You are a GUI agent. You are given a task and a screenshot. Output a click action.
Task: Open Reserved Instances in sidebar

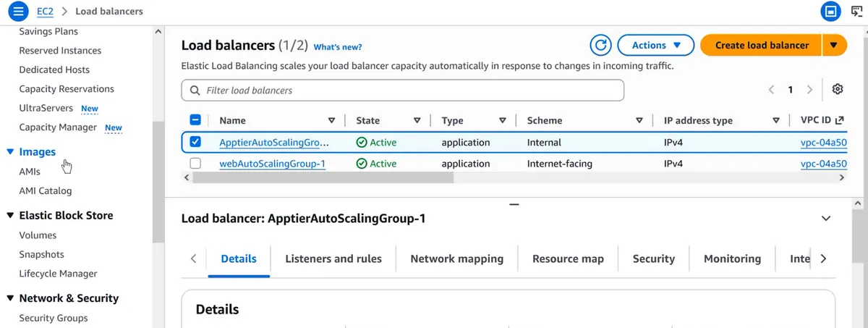click(60, 51)
